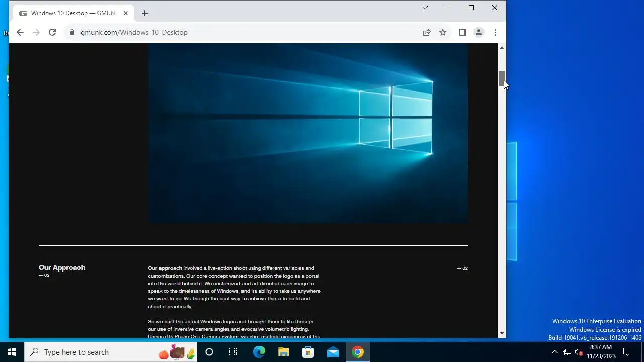Image resolution: width=644 pixels, height=362 pixels.
Task: Close the Windows 10 Desktop tab
Action: (x=126, y=13)
